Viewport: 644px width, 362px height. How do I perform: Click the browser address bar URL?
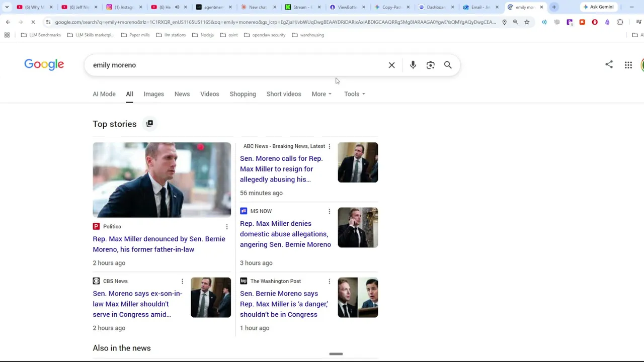click(275, 22)
